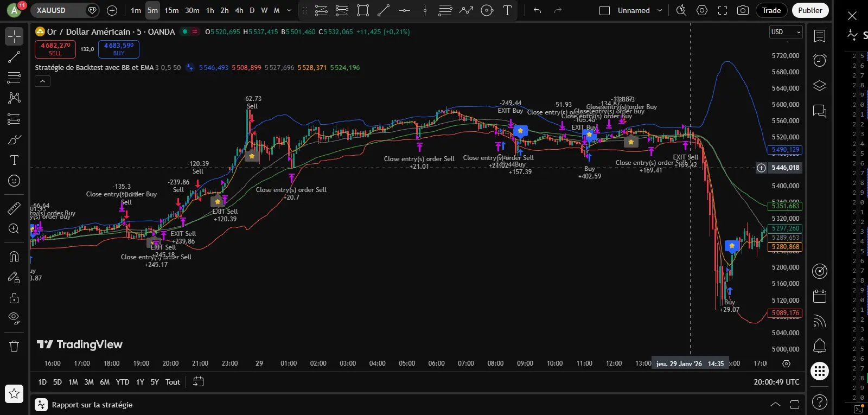The width and height of the screenshot is (868, 415).
Task: Toggle lock all drawings
Action: point(14,298)
